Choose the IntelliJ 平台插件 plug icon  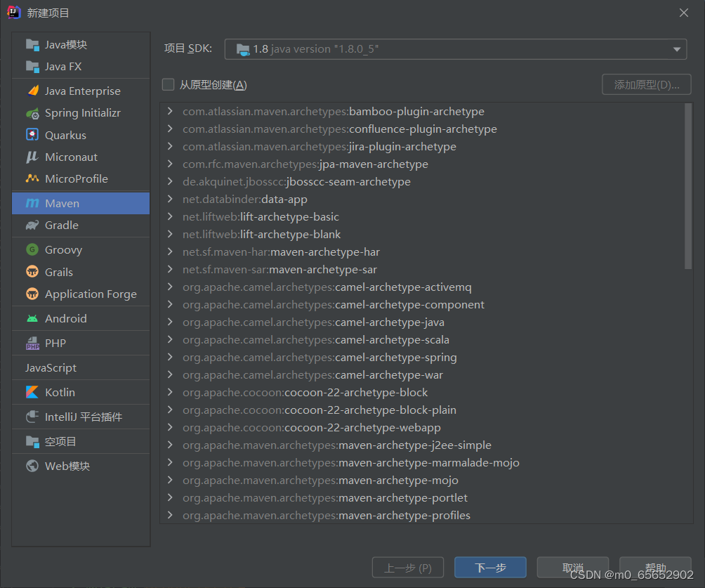click(32, 417)
